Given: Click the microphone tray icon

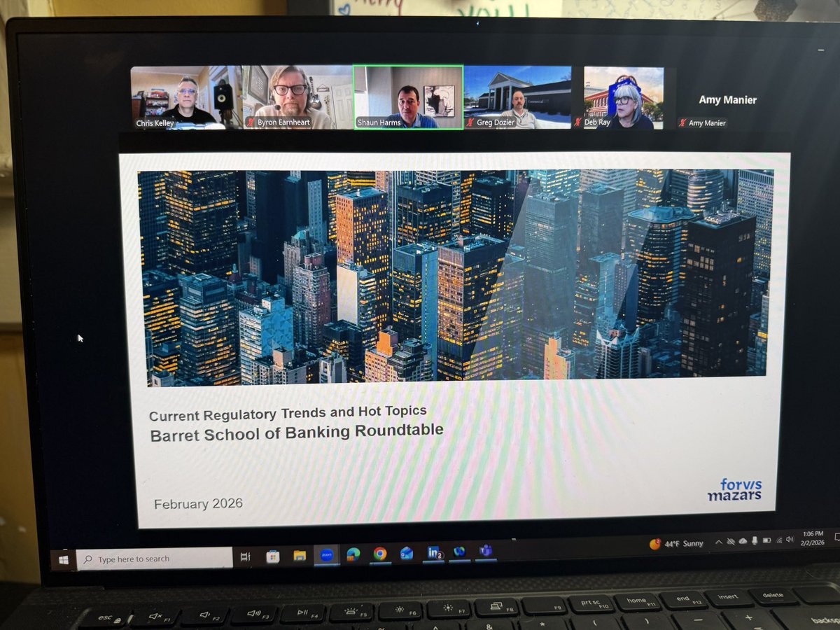Looking at the screenshot, I should point(755,540).
